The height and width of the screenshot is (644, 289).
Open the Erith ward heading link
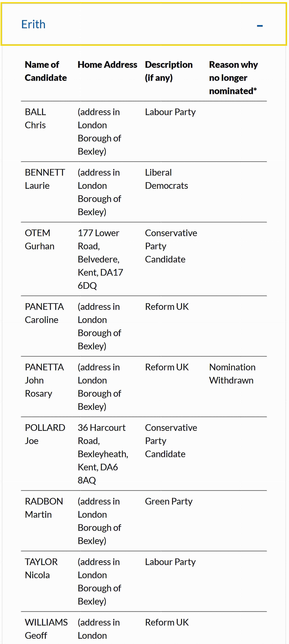33,24
